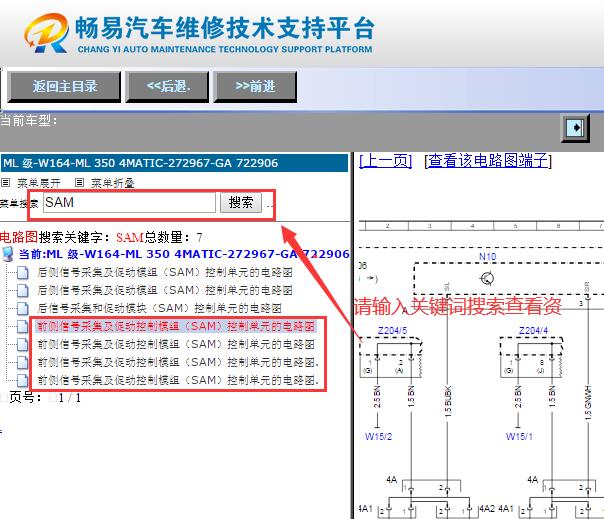
Task: Open 后信号采集和促动模块 (SAM) diagram
Action: pyautogui.click(x=159, y=308)
